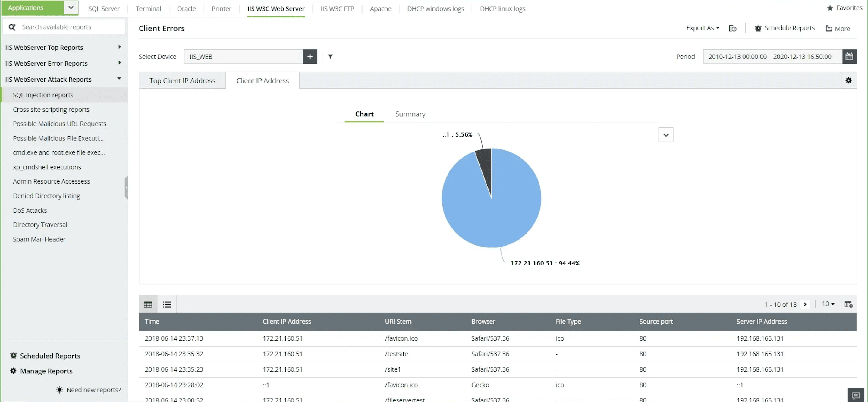Open the Applications dropdown arrow
The image size is (868, 402).
click(71, 8)
